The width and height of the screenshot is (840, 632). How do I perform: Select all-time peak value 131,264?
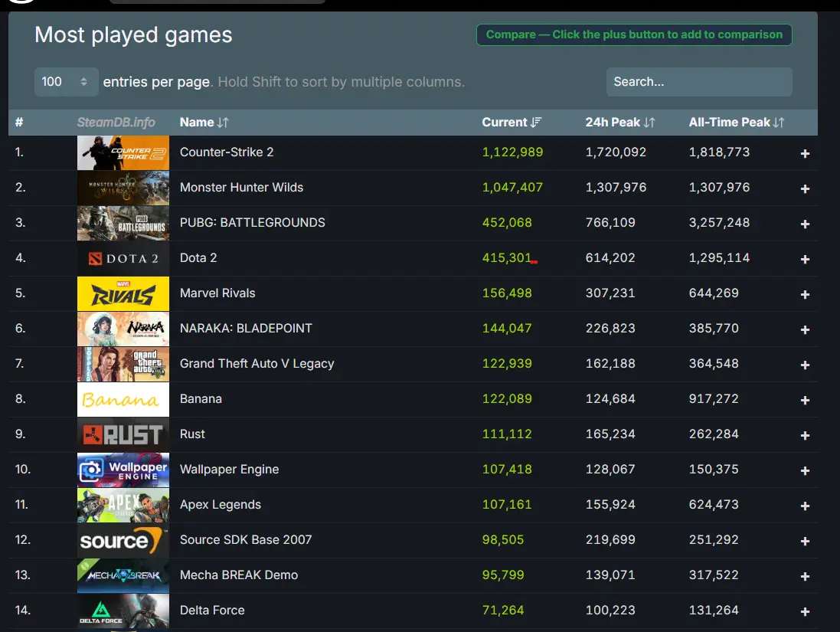714,611
